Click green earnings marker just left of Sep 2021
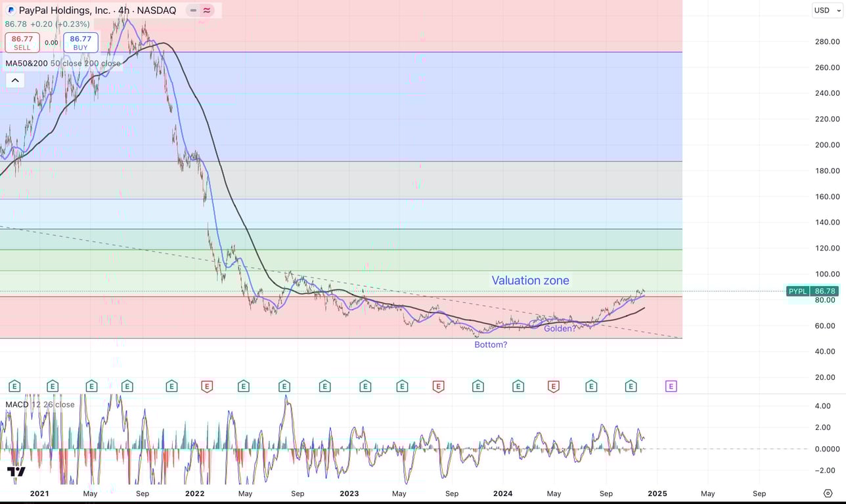846x504 pixels. [127, 387]
